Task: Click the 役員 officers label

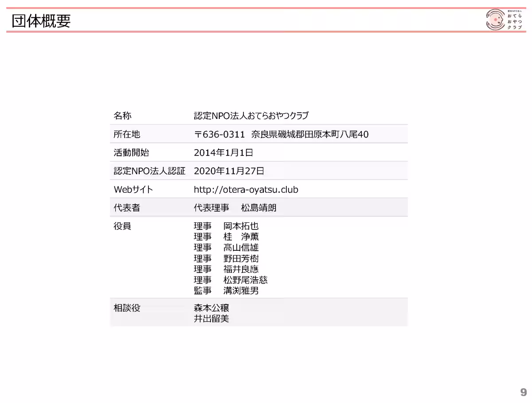Action: tap(122, 226)
